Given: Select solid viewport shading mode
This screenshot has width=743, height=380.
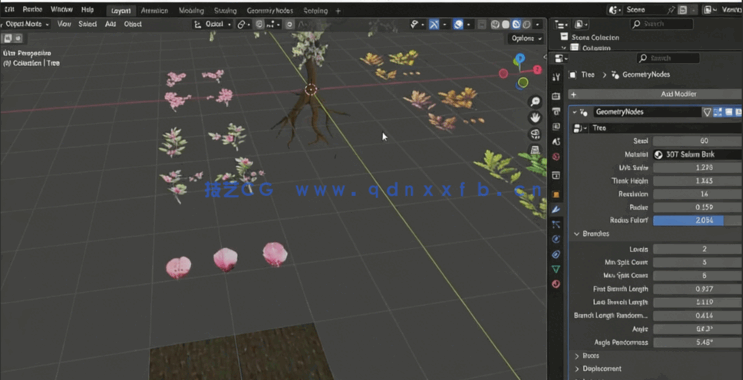Looking at the screenshot, I should click(x=506, y=25).
